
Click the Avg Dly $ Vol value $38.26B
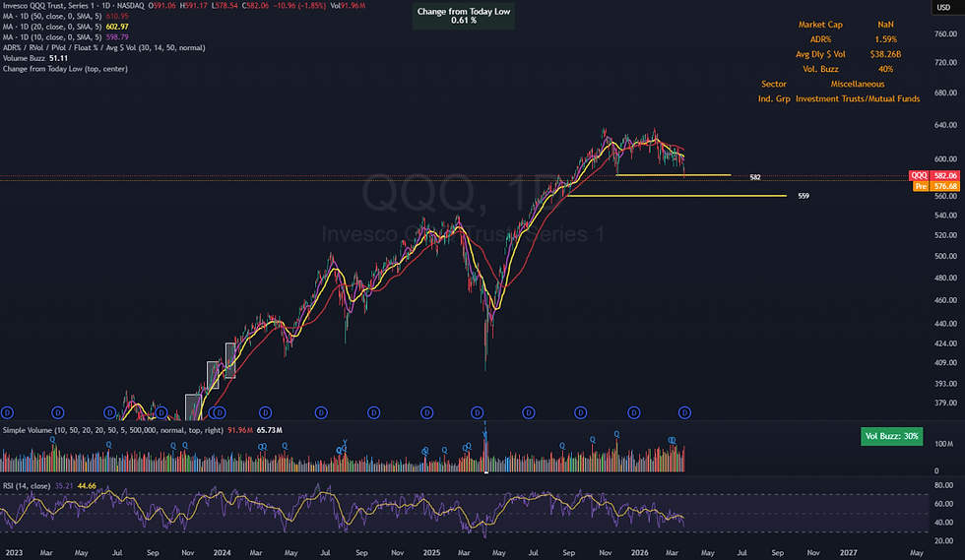pos(885,54)
